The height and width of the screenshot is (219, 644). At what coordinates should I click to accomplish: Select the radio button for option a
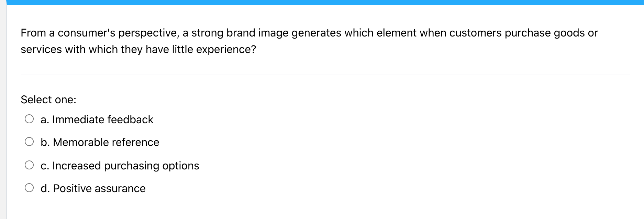pyautogui.click(x=30, y=119)
